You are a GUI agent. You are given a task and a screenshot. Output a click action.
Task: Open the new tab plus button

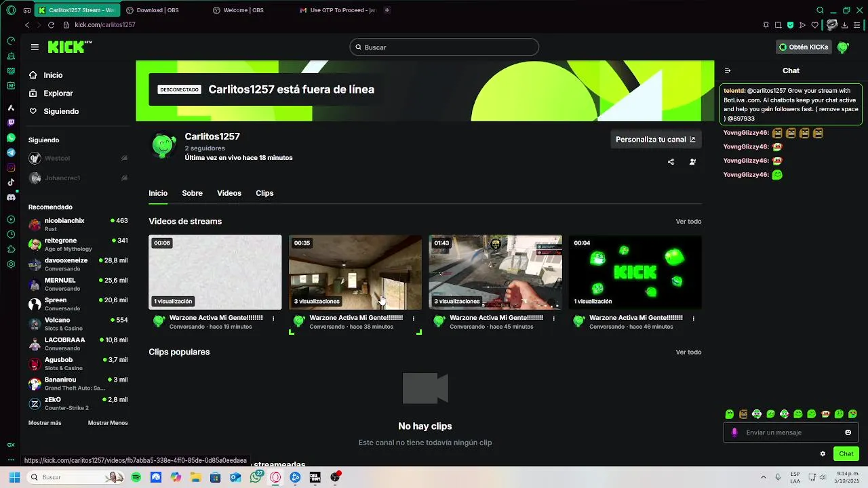[387, 10]
